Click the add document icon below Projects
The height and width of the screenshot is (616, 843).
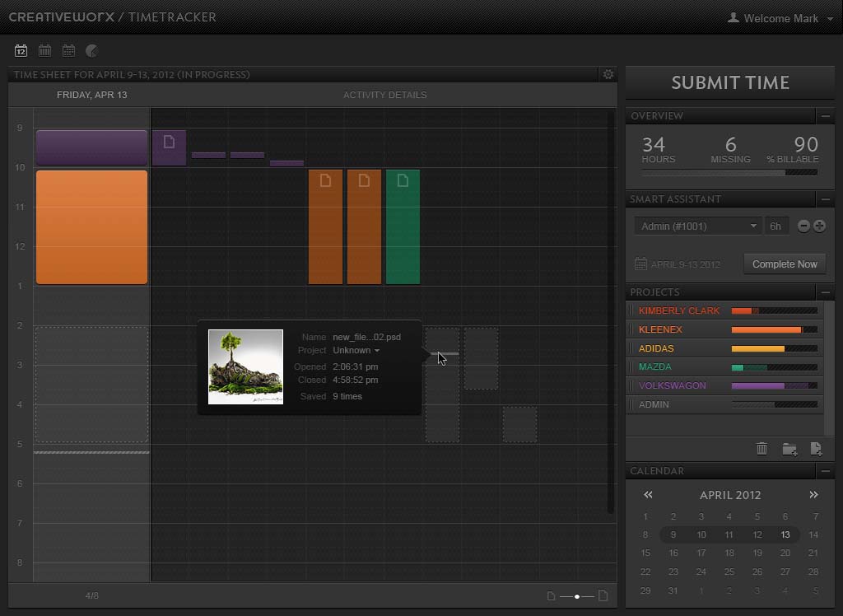[816, 449]
